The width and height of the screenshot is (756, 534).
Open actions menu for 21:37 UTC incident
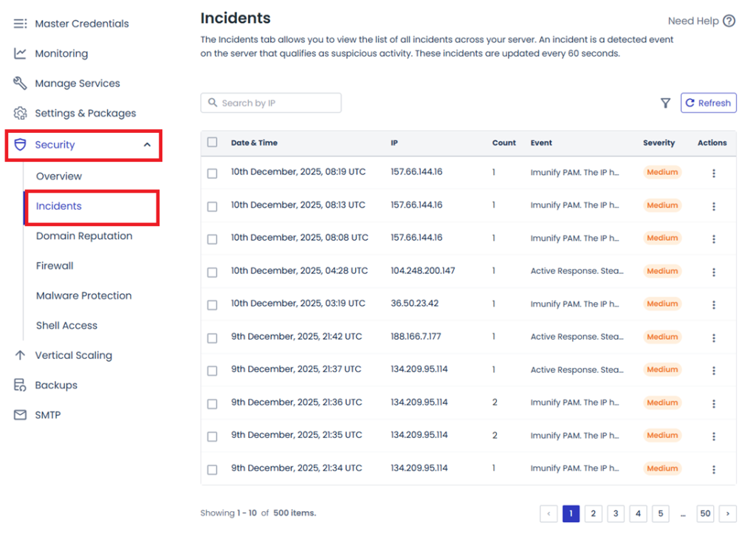coord(714,371)
